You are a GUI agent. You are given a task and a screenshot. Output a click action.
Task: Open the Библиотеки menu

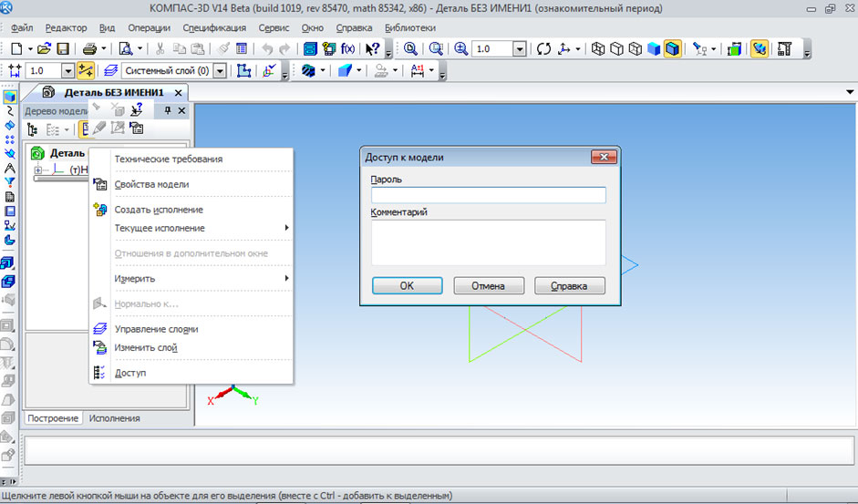point(410,28)
